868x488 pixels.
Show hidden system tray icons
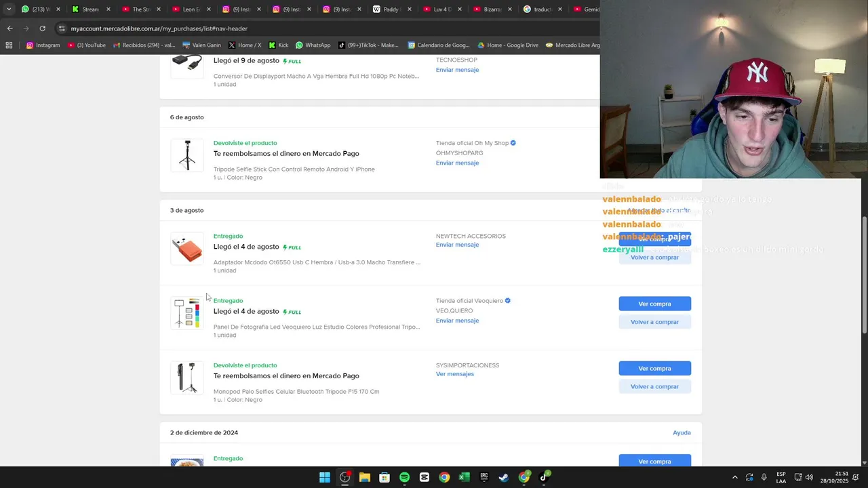tap(734, 477)
